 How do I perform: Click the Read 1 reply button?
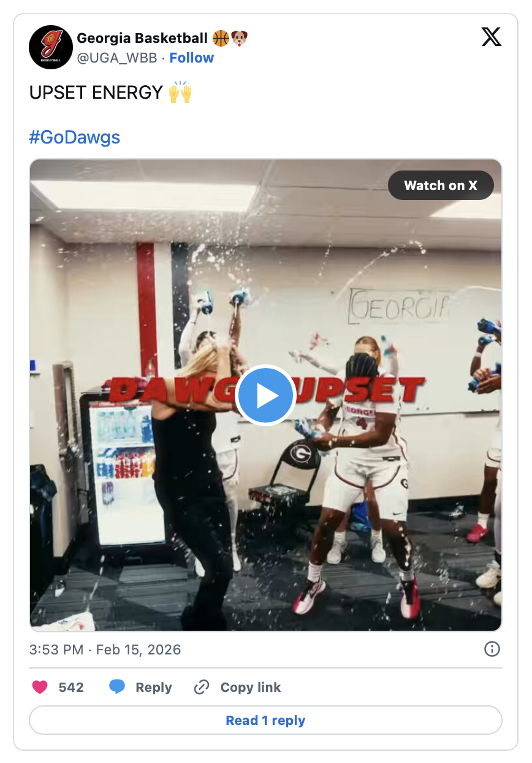266,720
